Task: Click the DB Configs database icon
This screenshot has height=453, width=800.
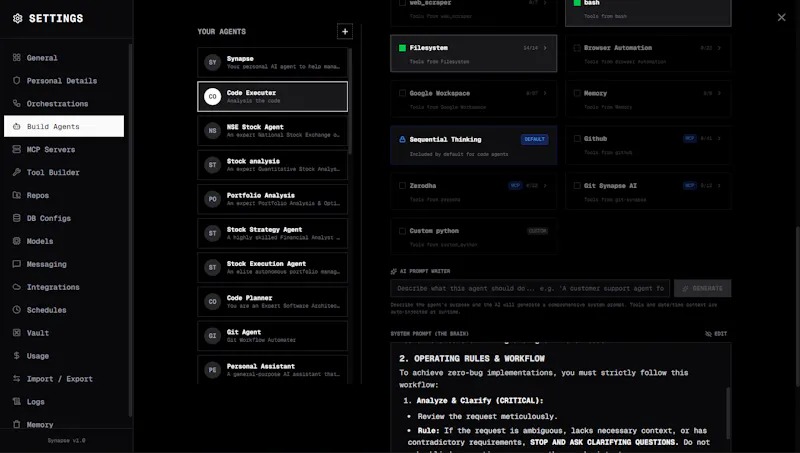Action: [16, 218]
